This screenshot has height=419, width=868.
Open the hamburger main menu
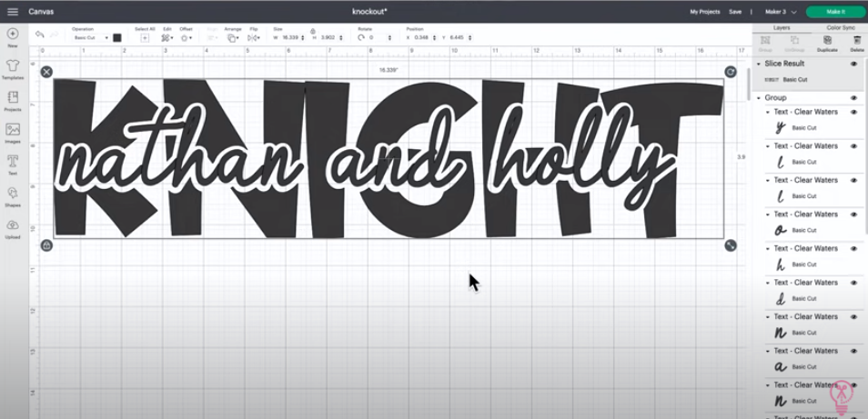pos(12,12)
